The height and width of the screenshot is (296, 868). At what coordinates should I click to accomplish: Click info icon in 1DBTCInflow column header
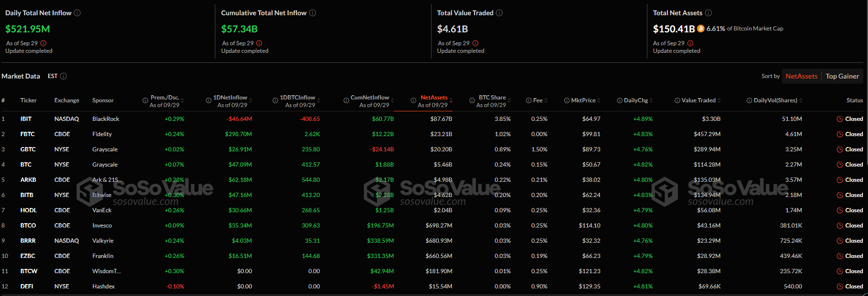275,100
